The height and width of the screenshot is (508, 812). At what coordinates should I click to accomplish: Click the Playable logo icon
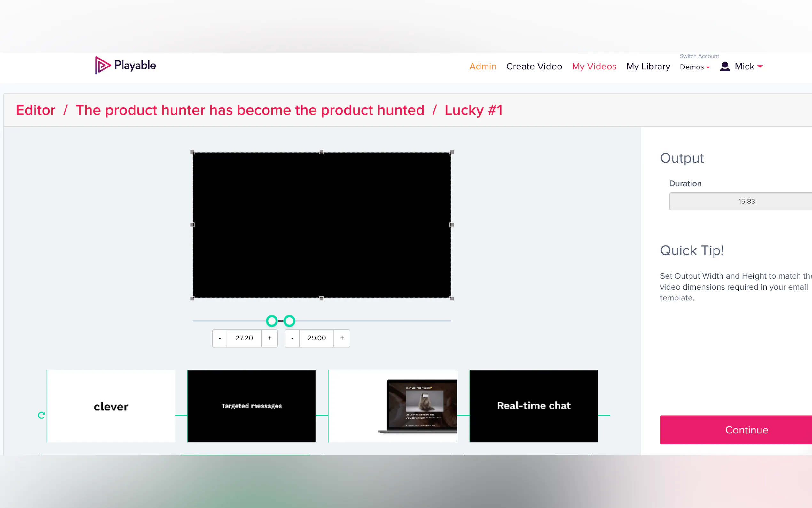[102, 65]
